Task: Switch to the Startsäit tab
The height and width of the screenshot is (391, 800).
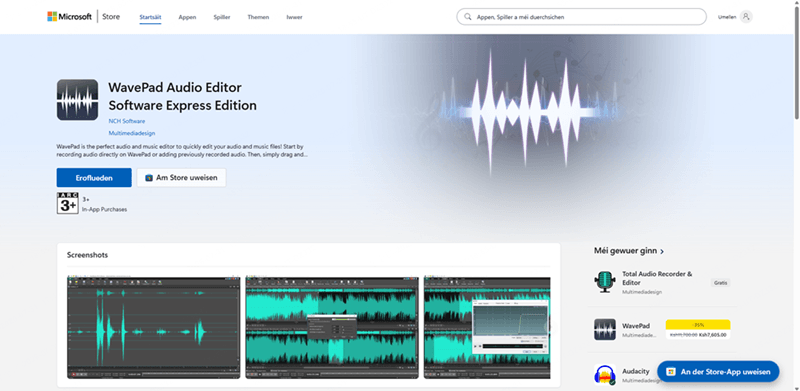Action: (x=151, y=17)
